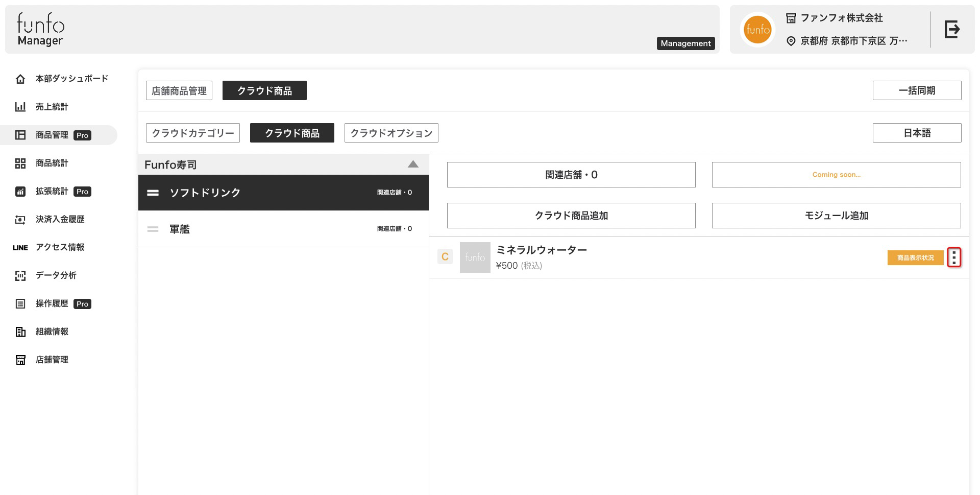
Task: Select the 軍艦 category row
Action: [x=283, y=229]
